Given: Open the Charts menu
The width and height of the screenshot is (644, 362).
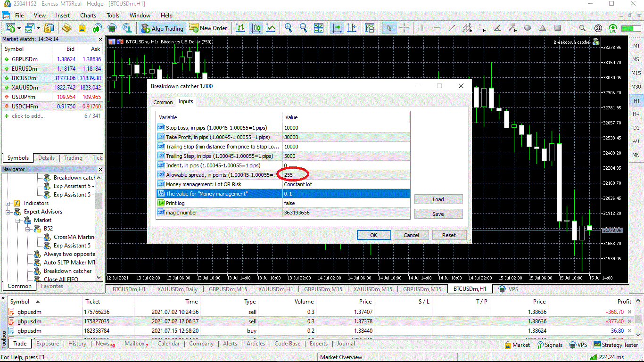Looking at the screenshot, I should click(x=88, y=16).
